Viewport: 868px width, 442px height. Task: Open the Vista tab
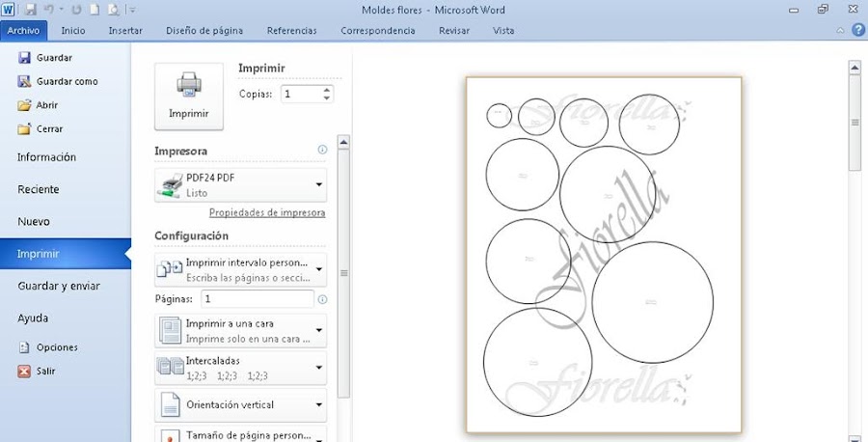503,31
